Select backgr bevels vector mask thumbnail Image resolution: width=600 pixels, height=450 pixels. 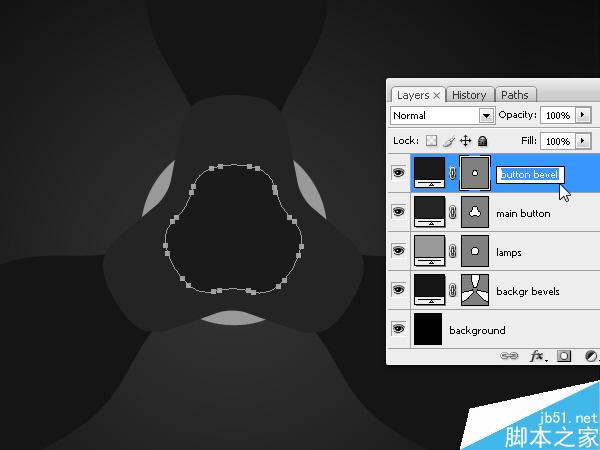[x=474, y=290]
